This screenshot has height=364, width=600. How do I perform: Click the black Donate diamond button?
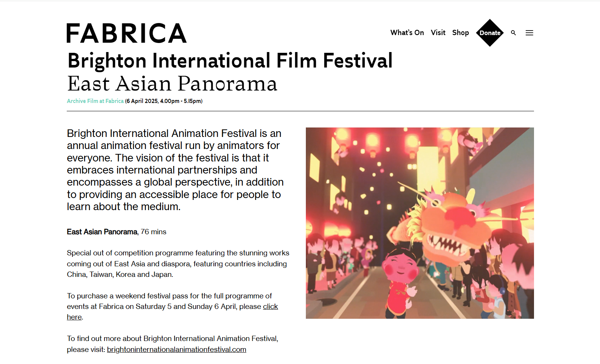click(490, 33)
